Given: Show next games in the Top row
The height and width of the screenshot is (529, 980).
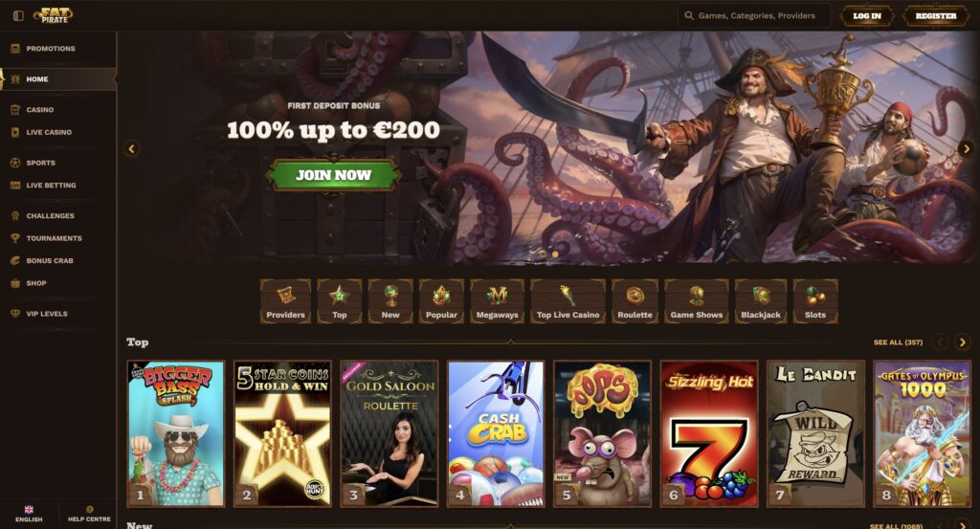Looking at the screenshot, I should [x=963, y=342].
